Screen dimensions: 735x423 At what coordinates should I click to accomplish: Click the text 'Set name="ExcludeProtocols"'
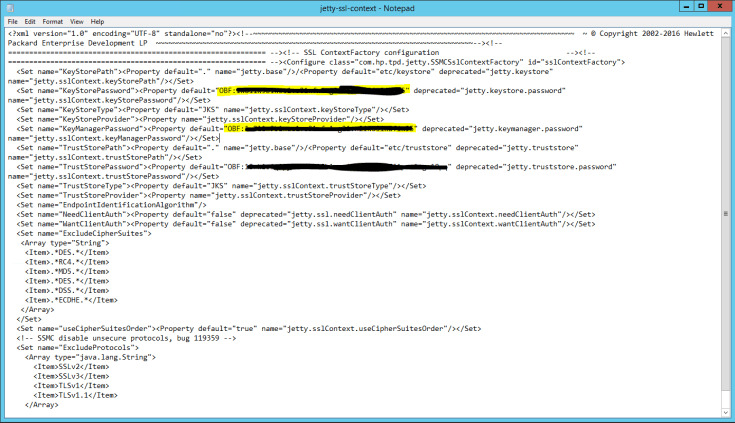[78, 348]
